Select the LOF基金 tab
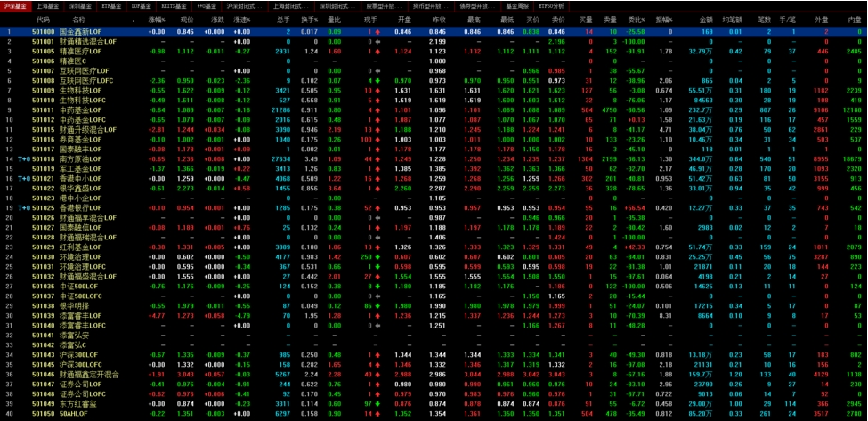Image resolution: width=868 pixels, height=421 pixels. click(142, 6)
